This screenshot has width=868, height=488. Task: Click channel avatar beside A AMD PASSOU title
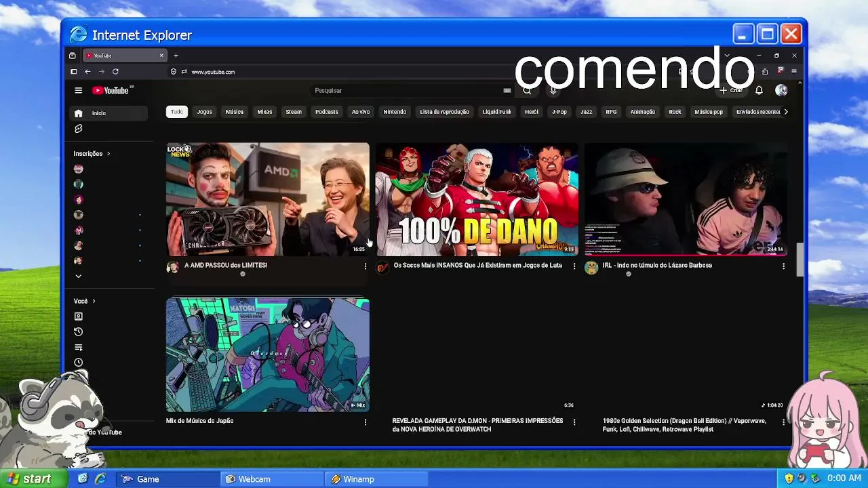pos(173,268)
